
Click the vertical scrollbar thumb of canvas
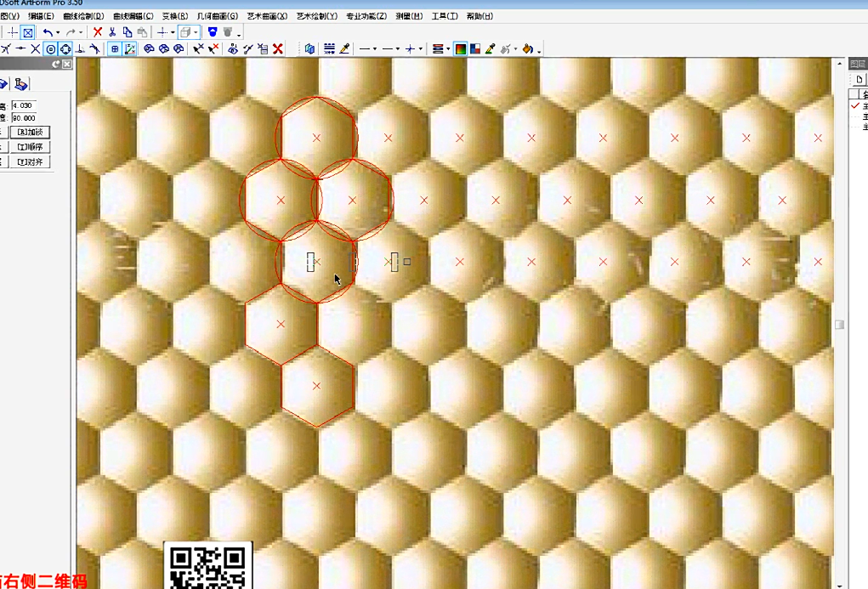(839, 325)
